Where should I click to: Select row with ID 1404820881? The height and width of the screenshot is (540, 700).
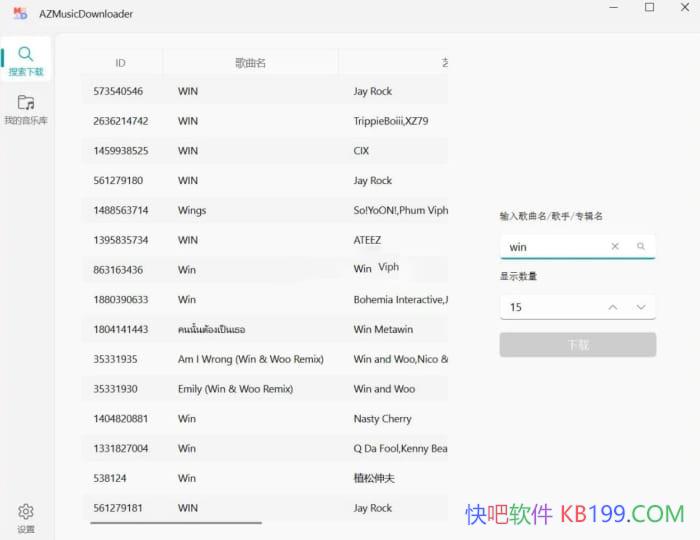point(265,419)
